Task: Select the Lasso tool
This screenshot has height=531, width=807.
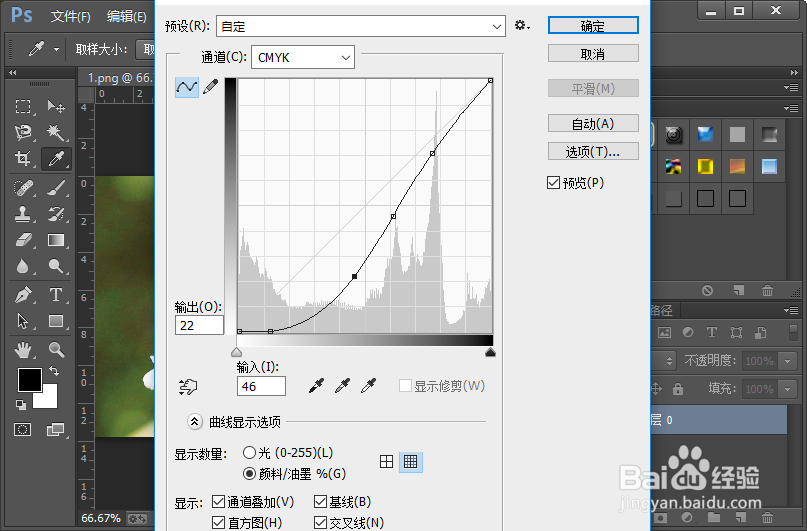Action: point(23,132)
